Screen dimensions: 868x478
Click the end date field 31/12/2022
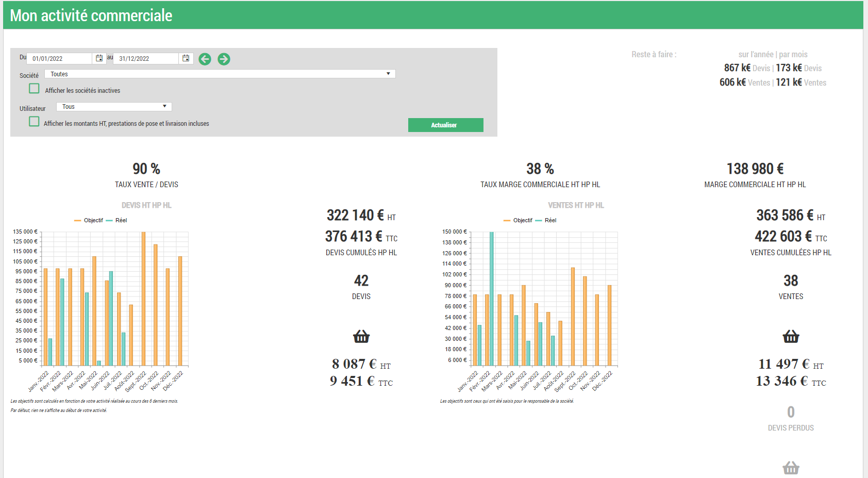tap(146, 59)
